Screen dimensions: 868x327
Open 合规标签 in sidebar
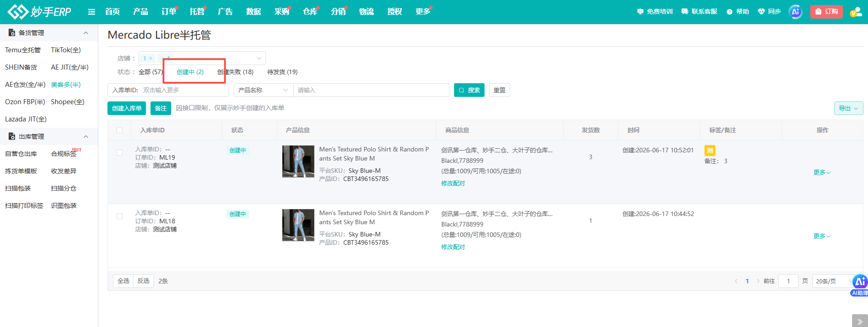tap(64, 154)
